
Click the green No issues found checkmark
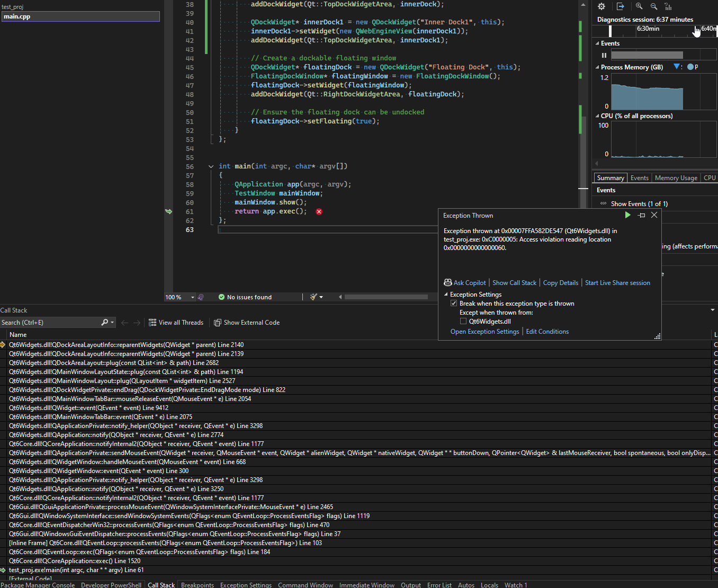[x=222, y=297]
